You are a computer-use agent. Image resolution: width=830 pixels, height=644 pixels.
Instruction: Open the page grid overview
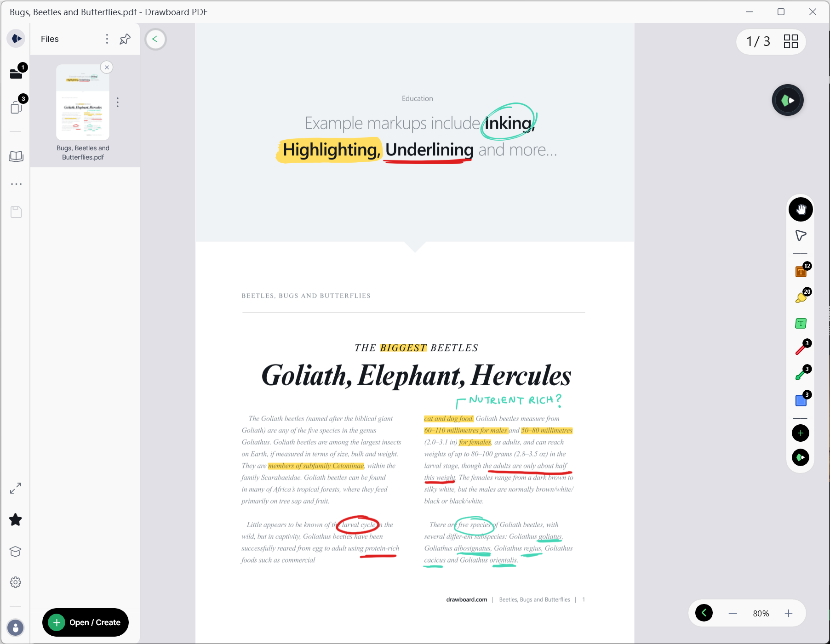click(x=790, y=41)
